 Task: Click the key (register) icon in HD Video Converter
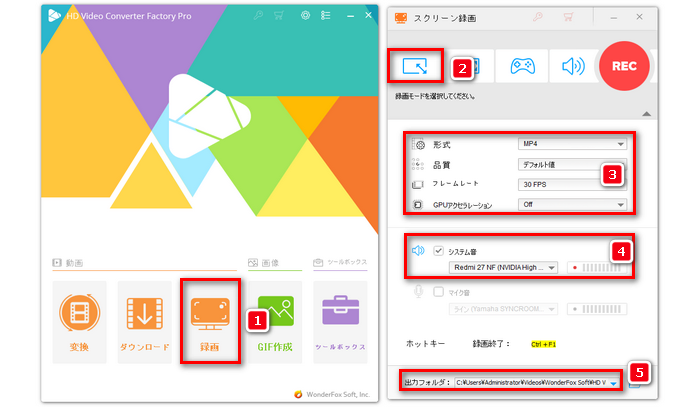[x=258, y=16]
